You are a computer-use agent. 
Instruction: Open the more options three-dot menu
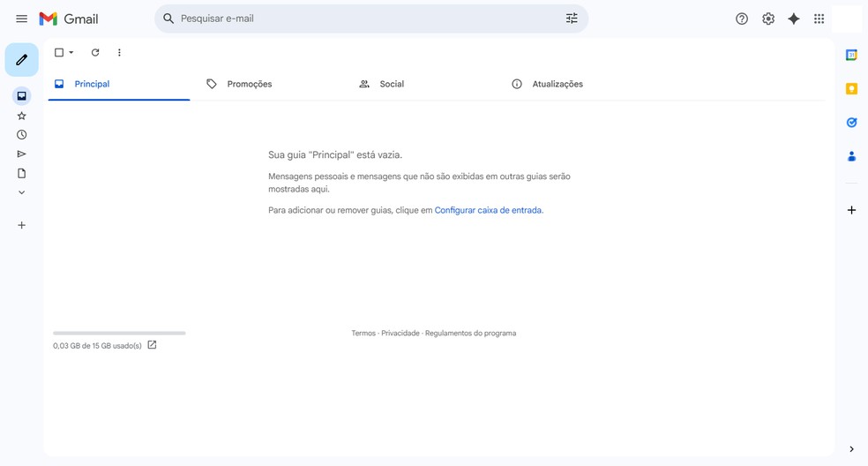coord(119,52)
